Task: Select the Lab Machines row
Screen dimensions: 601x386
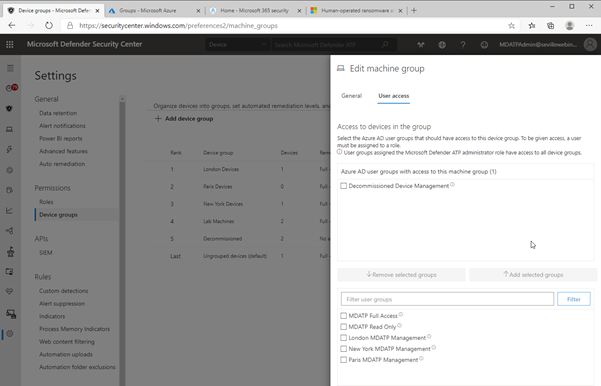Action: pyautogui.click(x=238, y=221)
